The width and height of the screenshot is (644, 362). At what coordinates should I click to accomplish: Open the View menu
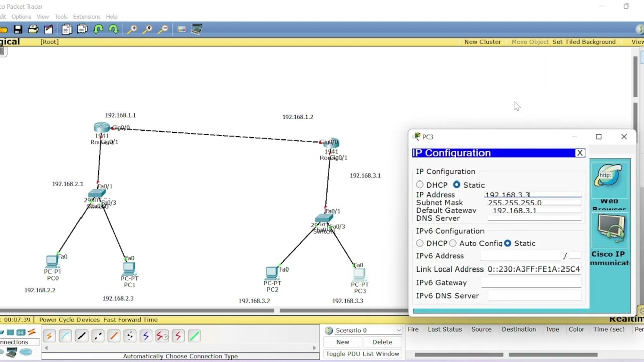tap(43, 17)
